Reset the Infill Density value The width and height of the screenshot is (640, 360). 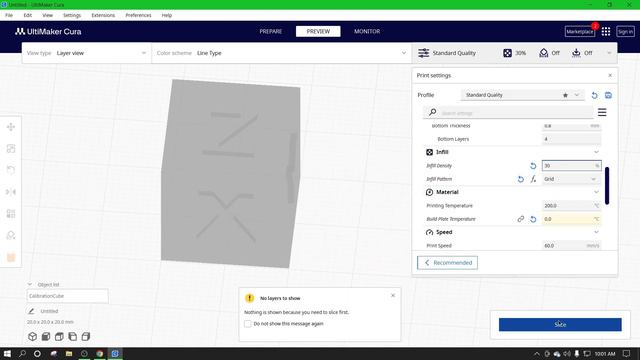point(533,166)
